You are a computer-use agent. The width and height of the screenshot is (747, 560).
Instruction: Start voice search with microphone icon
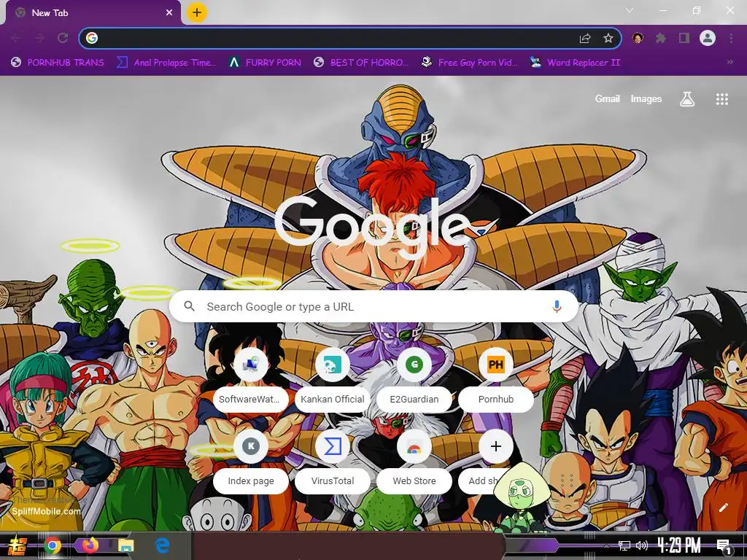pos(557,307)
